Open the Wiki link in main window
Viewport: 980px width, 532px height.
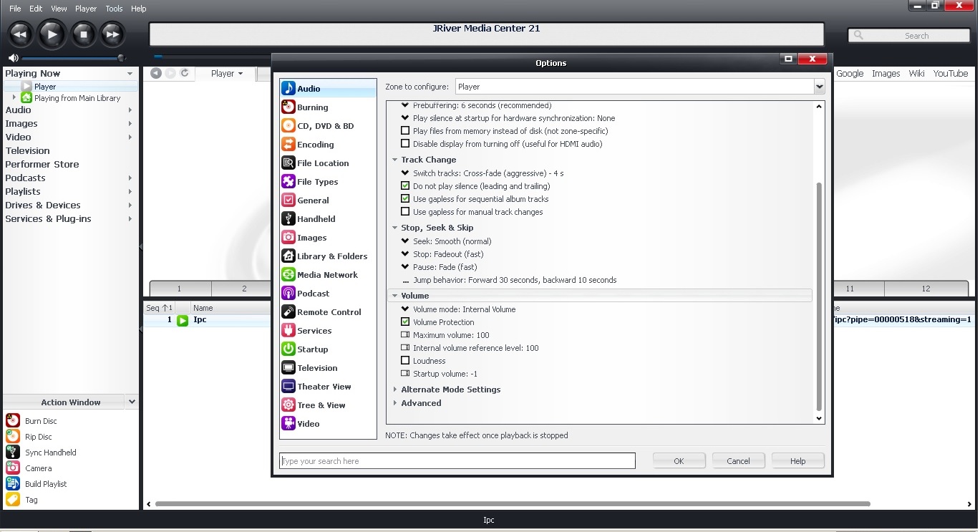(916, 73)
